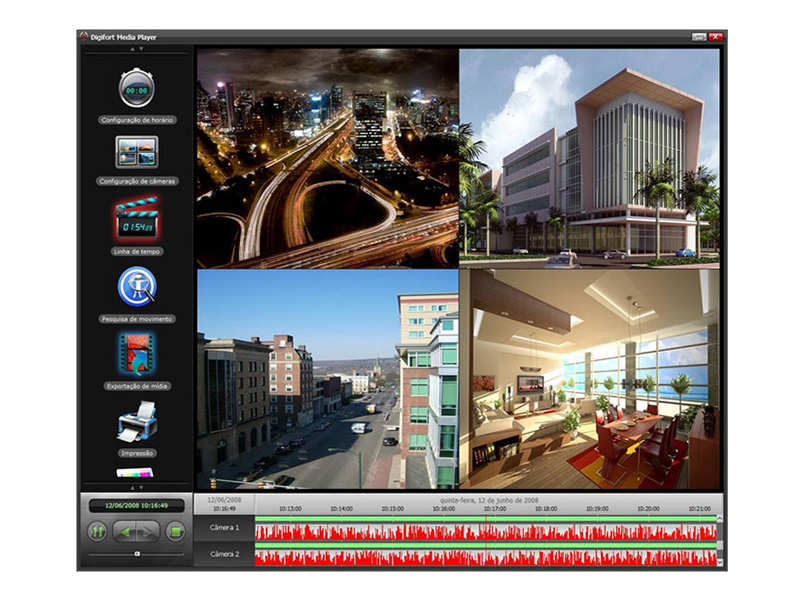The image size is (800, 600).
Task: Play video in reverse with left arrow
Action: pos(124,531)
